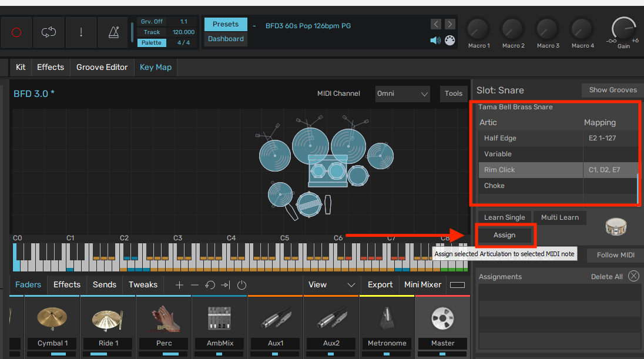Select the Metronome channel icon
Viewport: 644px width, 359px height.
tap(387, 318)
